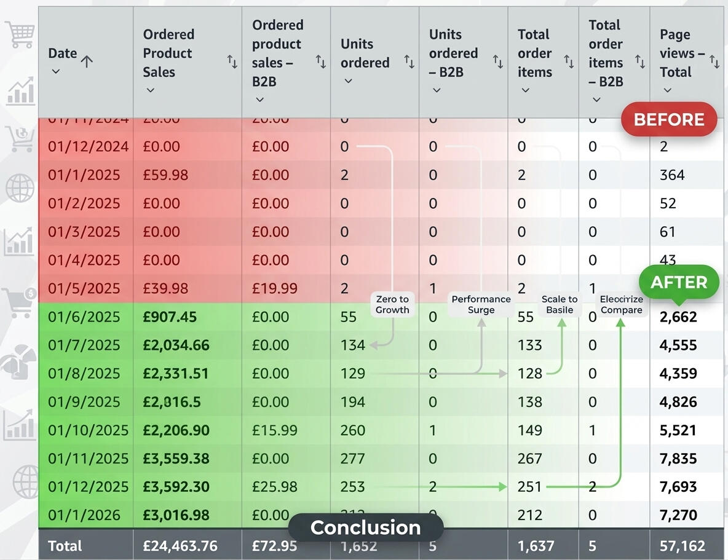Click the red BEFORE badge
Viewport: 728px width, 560px height.
point(669,119)
